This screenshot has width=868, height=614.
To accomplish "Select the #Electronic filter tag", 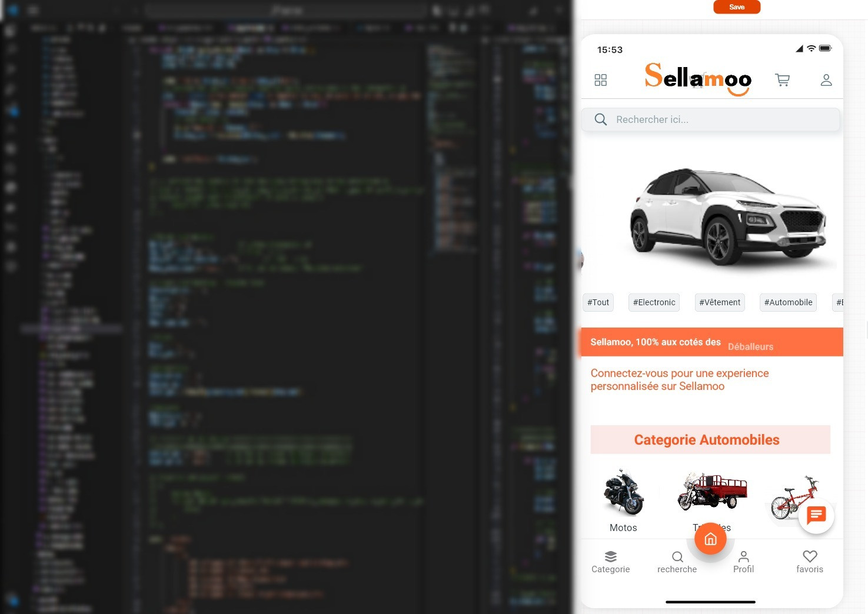I will pos(654,302).
